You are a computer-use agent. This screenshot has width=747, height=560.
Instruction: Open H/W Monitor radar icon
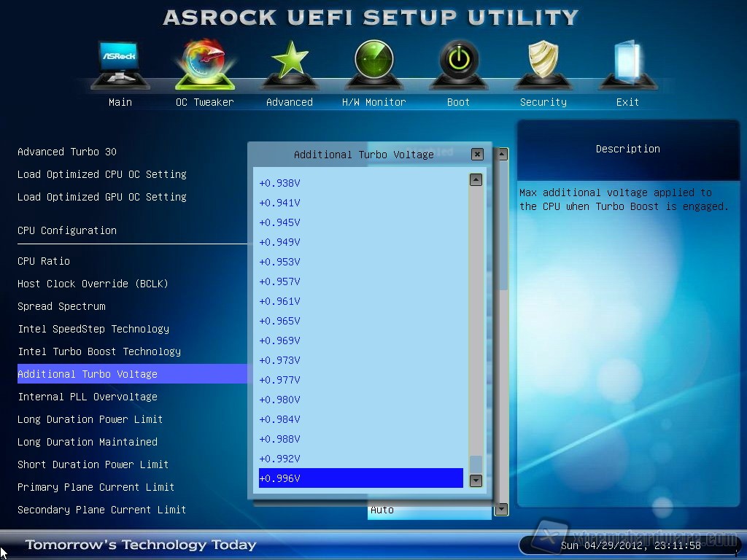pos(373,64)
